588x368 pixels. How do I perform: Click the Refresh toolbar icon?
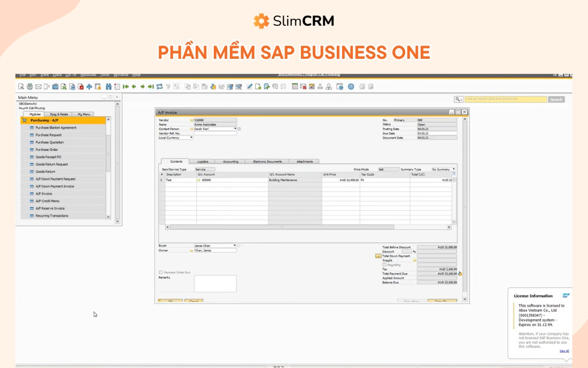coord(159,86)
